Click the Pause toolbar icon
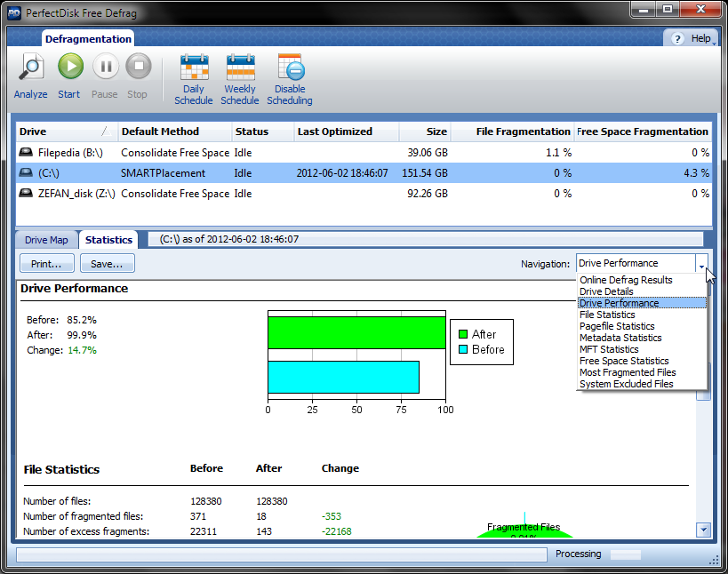 tap(106, 67)
